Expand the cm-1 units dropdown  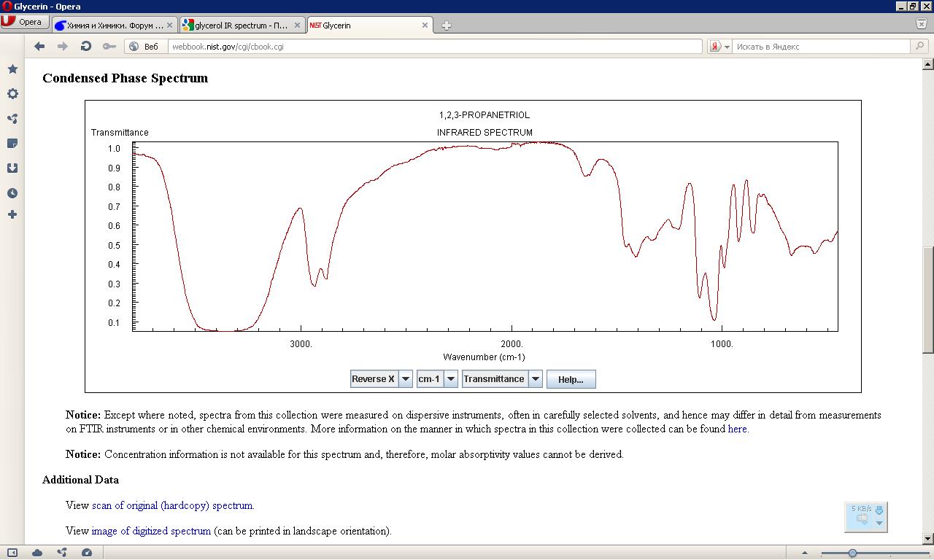[451, 379]
